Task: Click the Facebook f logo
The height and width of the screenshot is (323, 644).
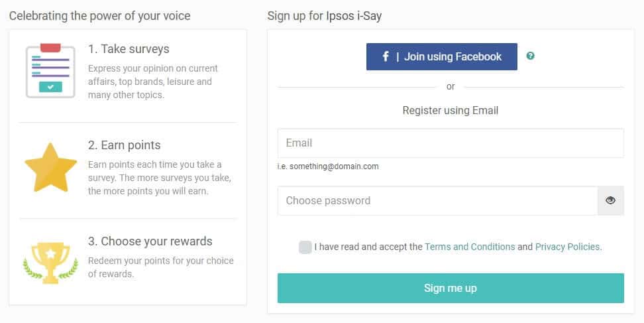Action: (385, 56)
